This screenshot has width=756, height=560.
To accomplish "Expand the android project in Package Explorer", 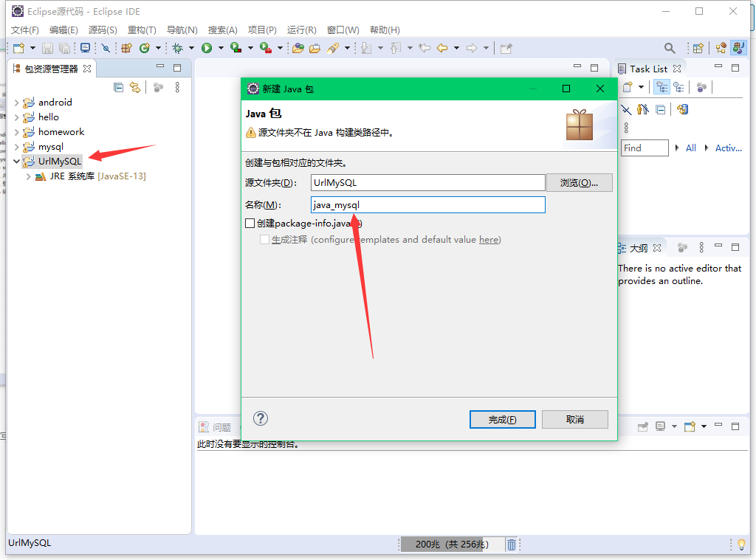I will [x=16, y=102].
